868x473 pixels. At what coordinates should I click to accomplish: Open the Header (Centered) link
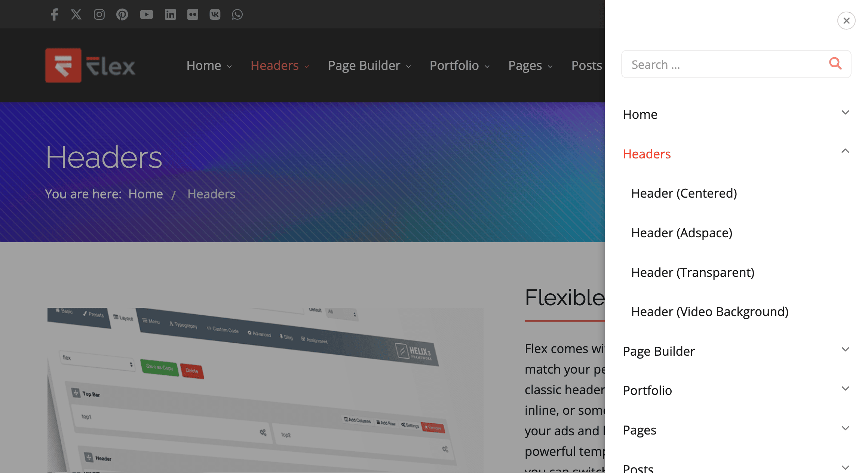point(684,193)
